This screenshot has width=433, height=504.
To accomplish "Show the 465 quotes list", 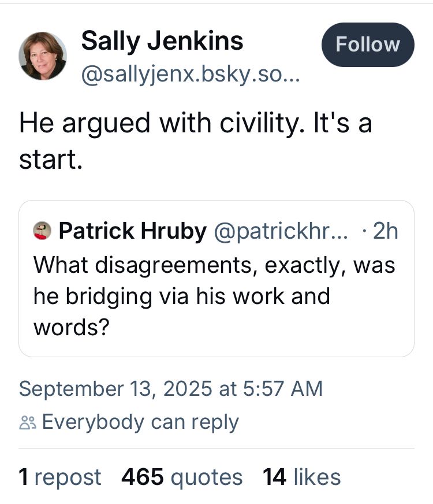I will (182, 477).
